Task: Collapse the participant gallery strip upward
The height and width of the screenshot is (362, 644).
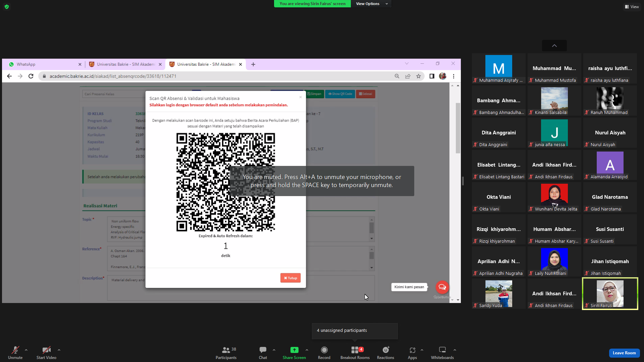Action: tap(554, 46)
